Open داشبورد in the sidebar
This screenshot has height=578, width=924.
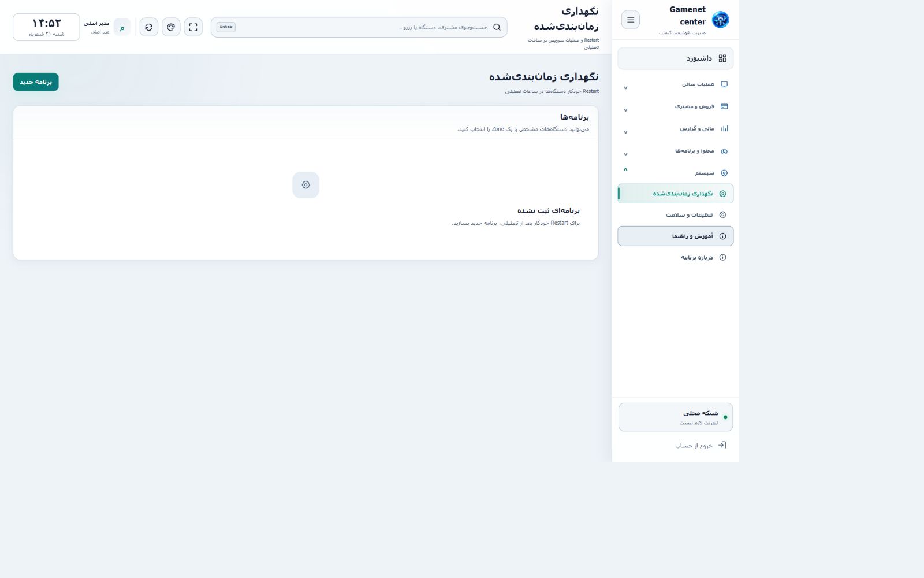[675, 58]
